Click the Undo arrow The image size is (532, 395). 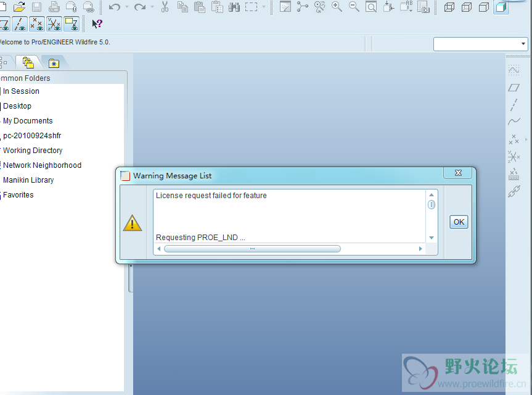[115, 6]
